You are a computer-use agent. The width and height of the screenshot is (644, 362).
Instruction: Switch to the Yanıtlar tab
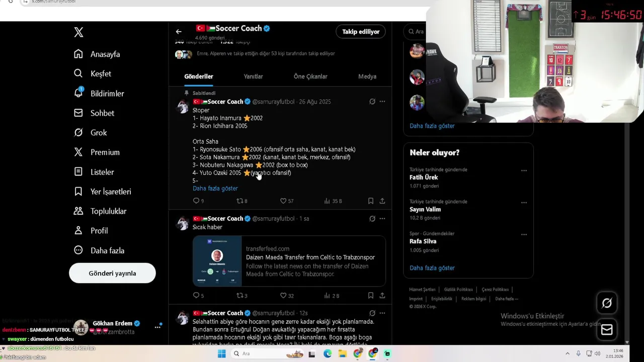tap(253, 76)
